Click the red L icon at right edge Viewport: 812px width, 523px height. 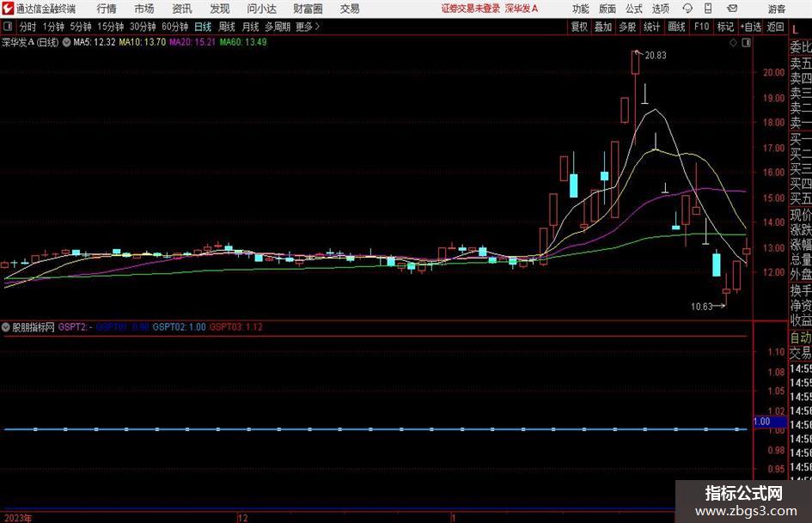coord(796,29)
